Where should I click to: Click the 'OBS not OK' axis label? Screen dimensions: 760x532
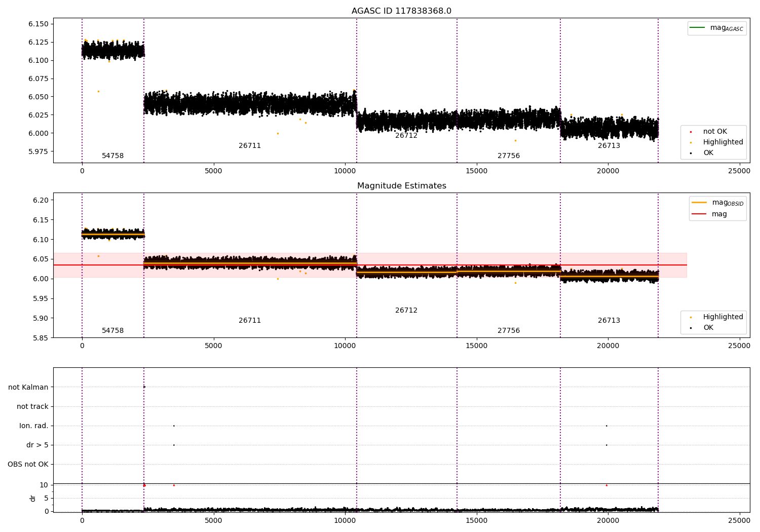pos(28,465)
